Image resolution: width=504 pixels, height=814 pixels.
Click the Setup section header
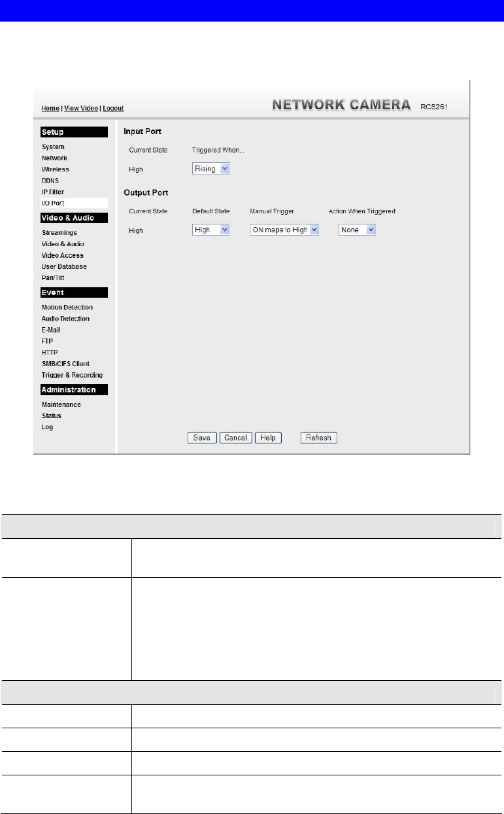coord(74,132)
